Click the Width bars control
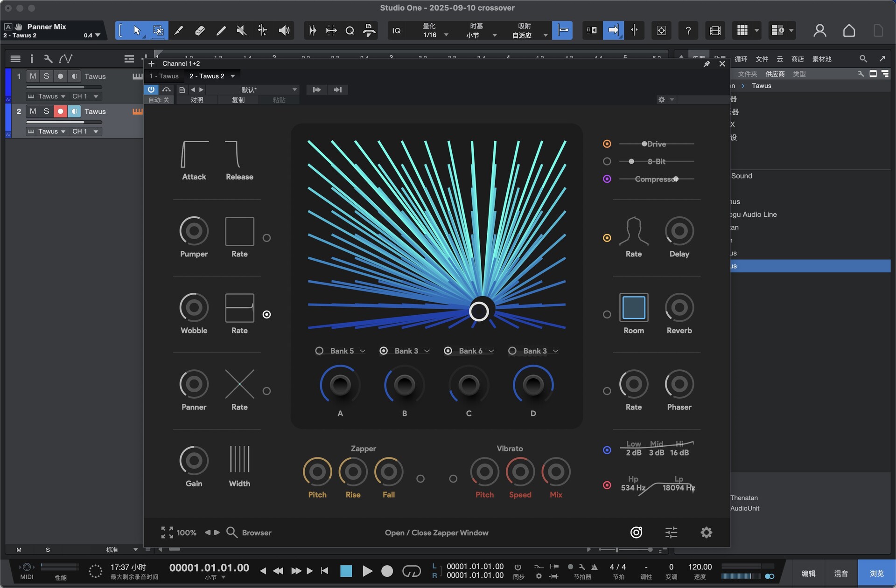 tap(239, 459)
